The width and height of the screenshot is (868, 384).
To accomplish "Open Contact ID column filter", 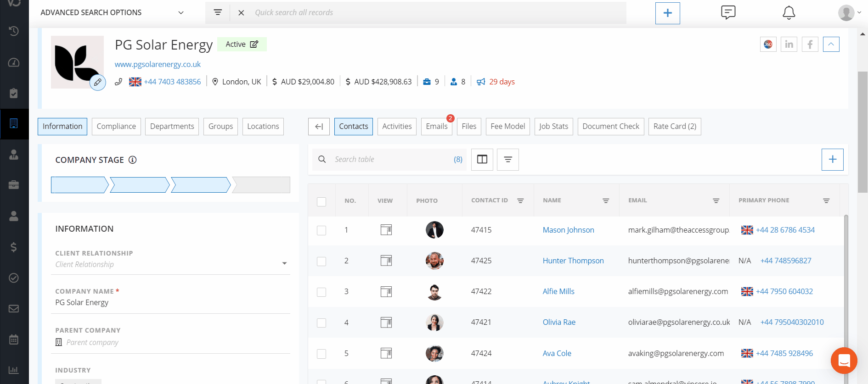I will pyautogui.click(x=520, y=200).
